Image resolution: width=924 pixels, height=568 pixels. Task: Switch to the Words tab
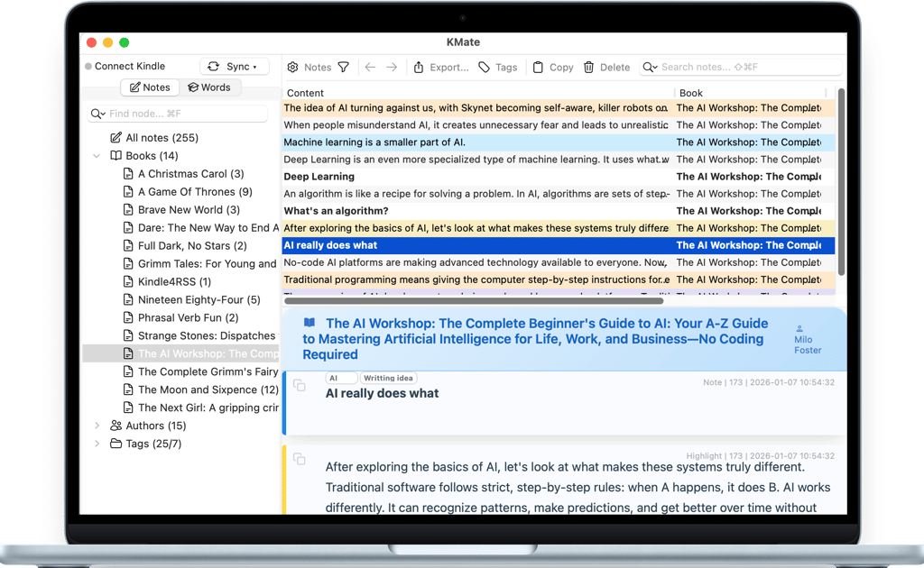coord(209,87)
